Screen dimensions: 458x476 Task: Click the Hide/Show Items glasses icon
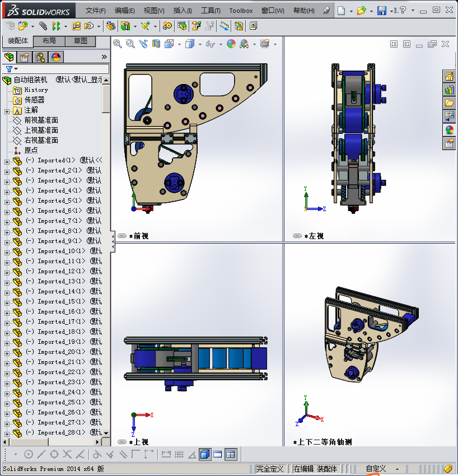coord(211,44)
